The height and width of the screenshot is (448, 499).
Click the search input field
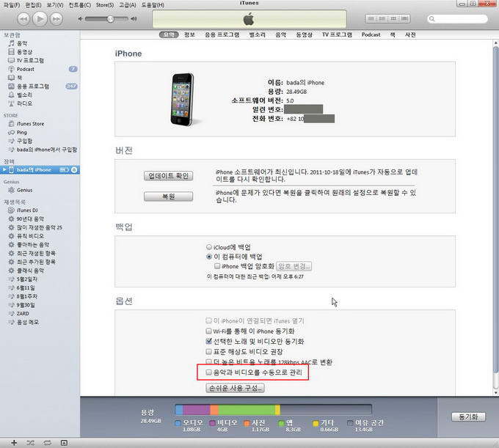[x=457, y=19]
